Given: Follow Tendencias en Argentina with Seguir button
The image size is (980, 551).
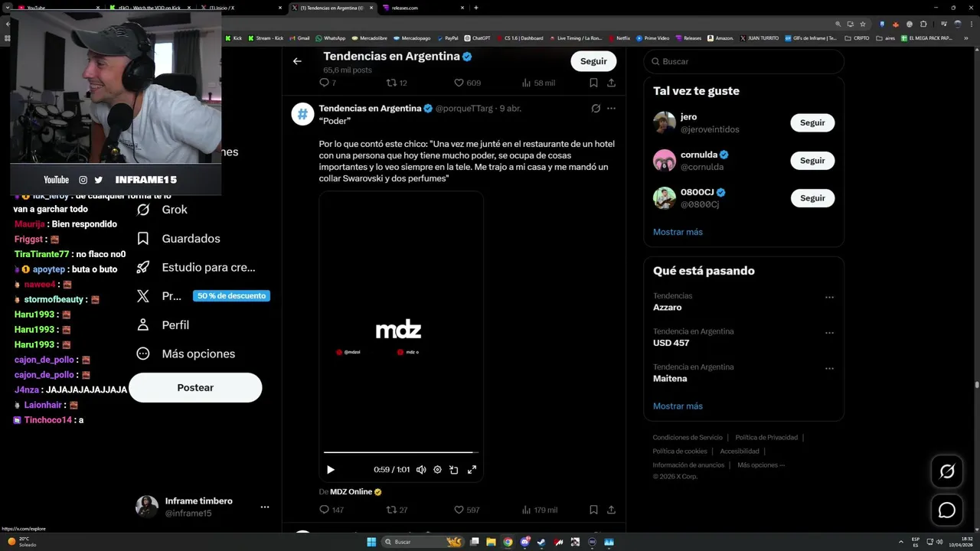Looking at the screenshot, I should (x=593, y=61).
